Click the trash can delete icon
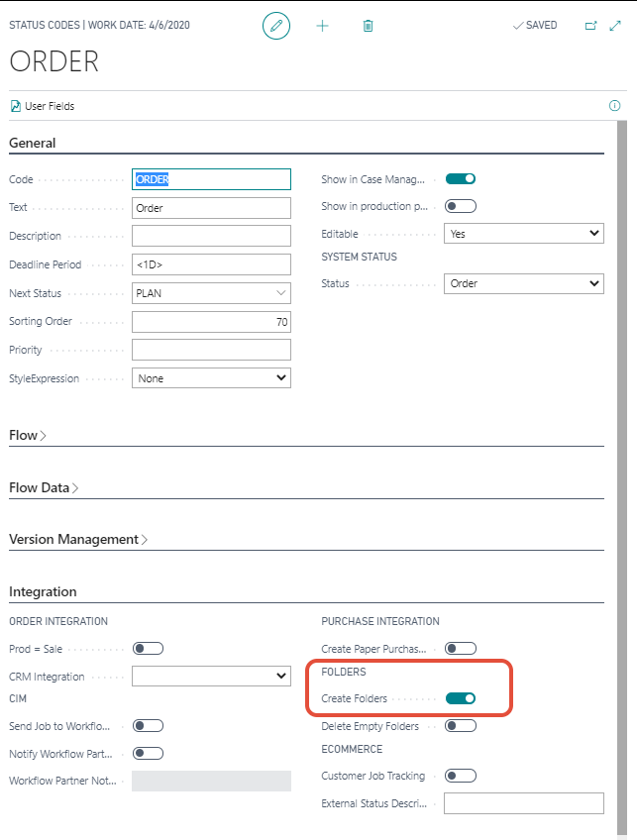 368,26
